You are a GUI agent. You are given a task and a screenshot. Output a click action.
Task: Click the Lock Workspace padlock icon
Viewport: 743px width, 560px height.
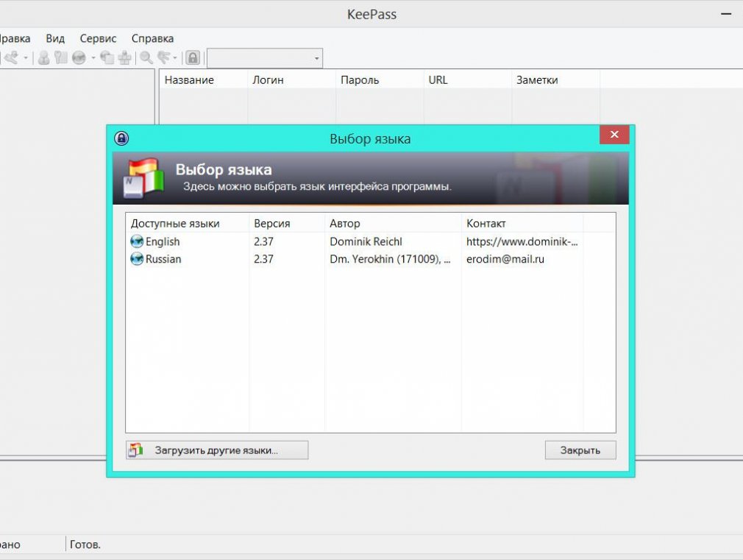coord(193,58)
